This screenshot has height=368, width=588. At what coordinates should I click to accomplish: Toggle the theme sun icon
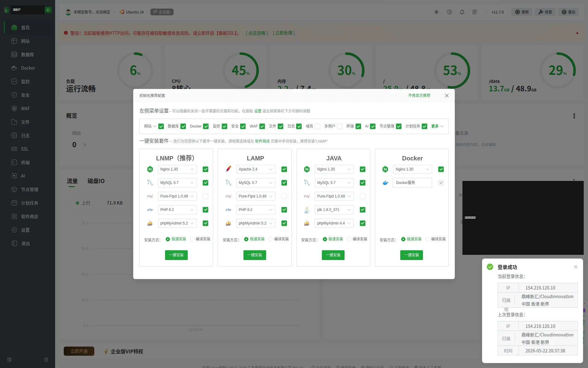[436, 12]
